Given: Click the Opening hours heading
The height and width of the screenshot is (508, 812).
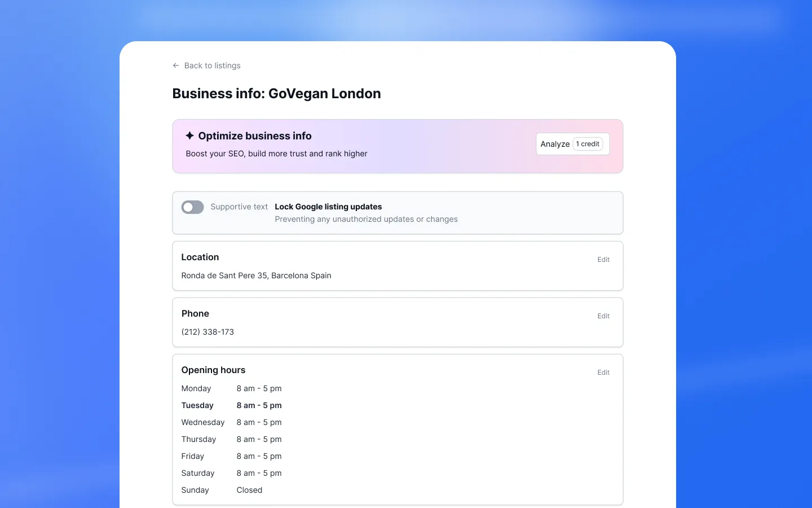Looking at the screenshot, I should pos(213,370).
